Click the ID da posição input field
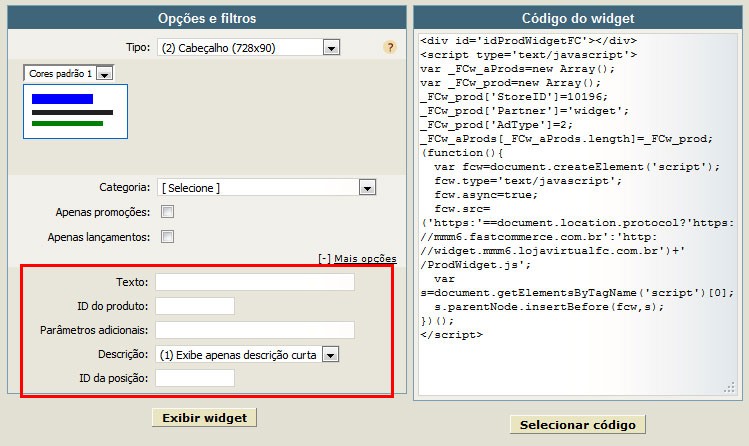Viewport: 749px width, 446px height. tap(195, 378)
